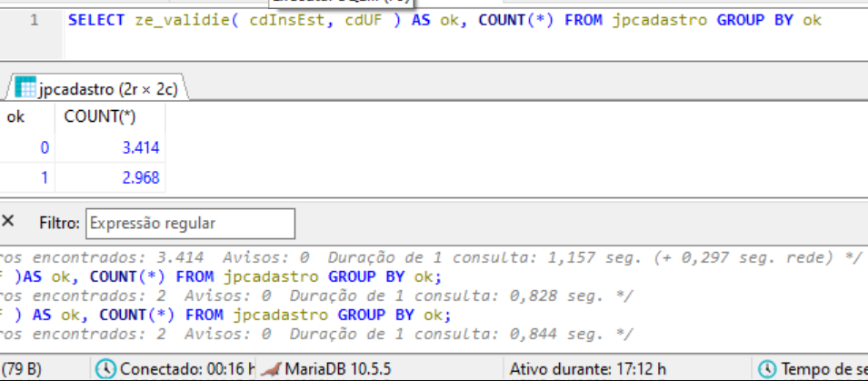Focus the Filtro regular expression field

pyautogui.click(x=191, y=224)
